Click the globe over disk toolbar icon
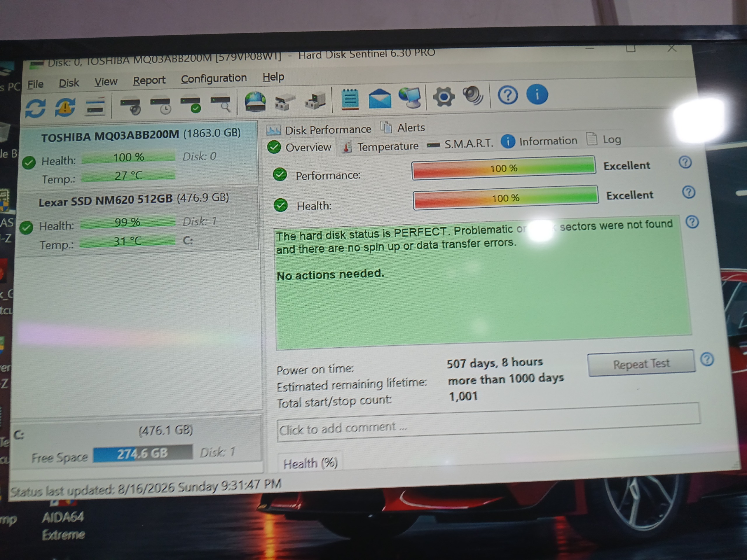Screen dimensions: 747x560 coord(255,101)
